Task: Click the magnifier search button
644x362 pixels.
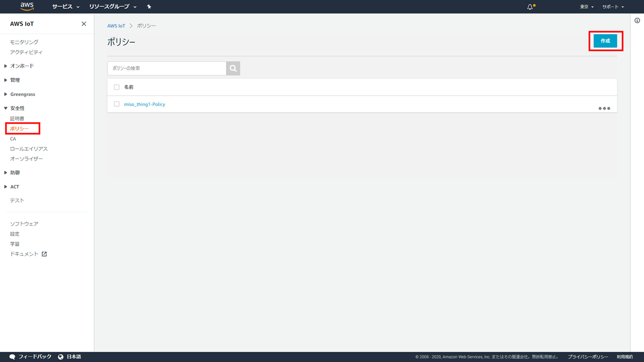Action: [x=233, y=68]
